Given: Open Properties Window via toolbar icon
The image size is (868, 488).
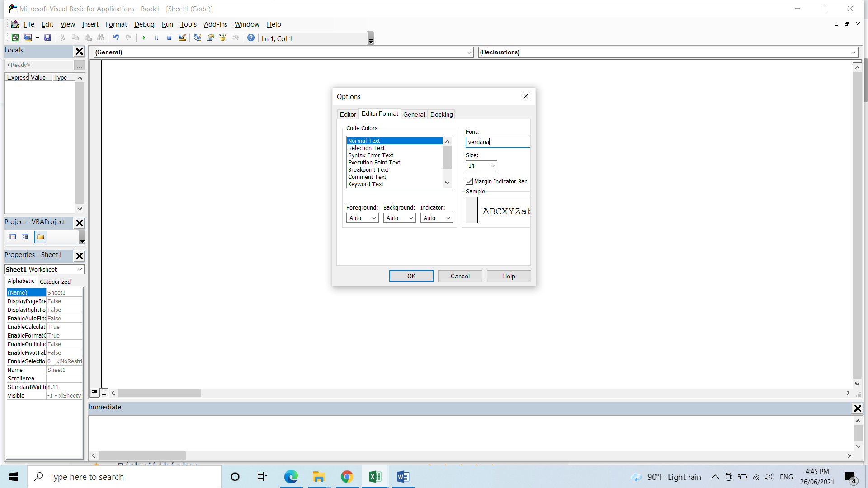Looking at the screenshot, I should click(x=210, y=38).
